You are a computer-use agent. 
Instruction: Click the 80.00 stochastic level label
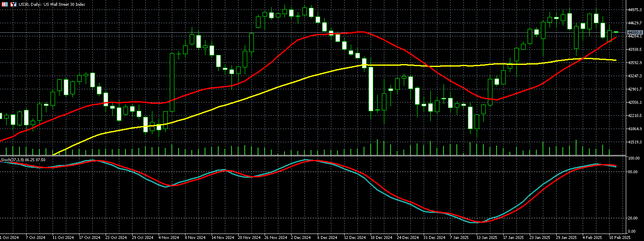633,172
